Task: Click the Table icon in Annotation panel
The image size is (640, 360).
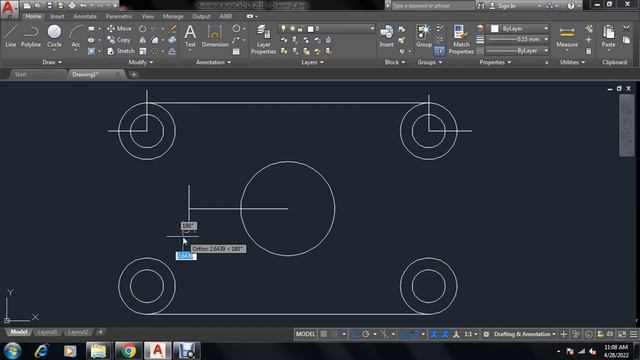Action: 236,51
